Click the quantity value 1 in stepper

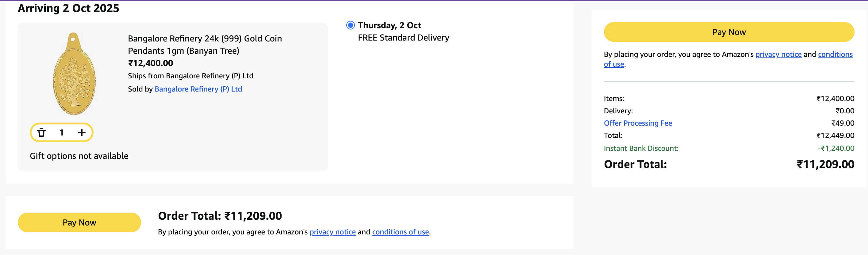tap(61, 132)
